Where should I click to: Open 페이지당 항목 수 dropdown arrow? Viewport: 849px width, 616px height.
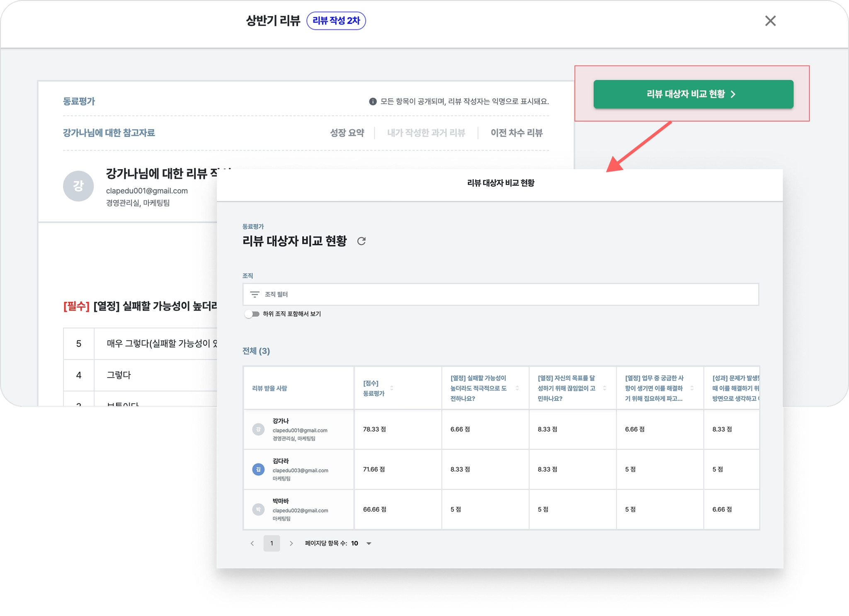pos(369,543)
